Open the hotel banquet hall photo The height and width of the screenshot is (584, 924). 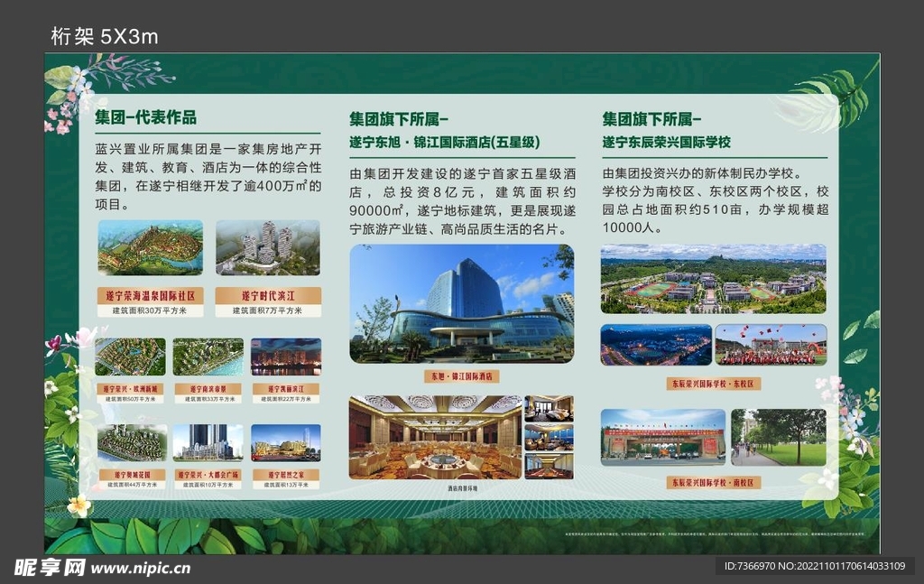pyautogui.click(x=436, y=437)
